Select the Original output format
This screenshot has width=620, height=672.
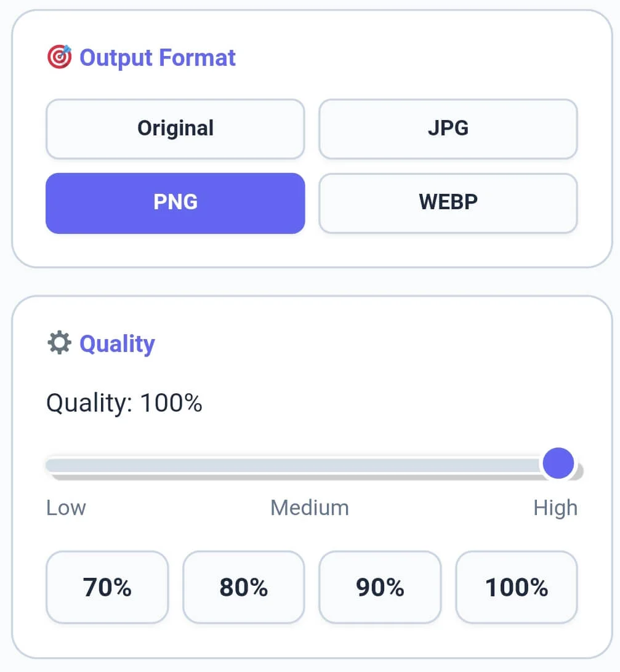175,129
